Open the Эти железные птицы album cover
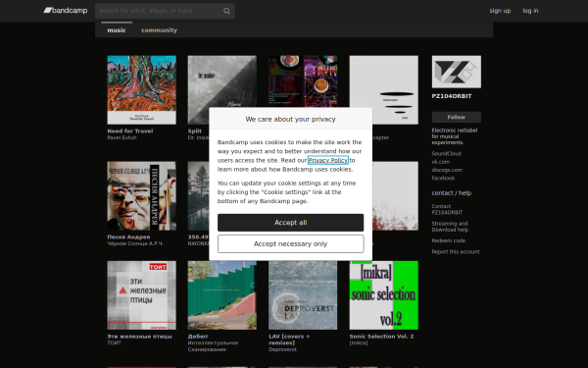The image size is (588, 368). pos(142,295)
